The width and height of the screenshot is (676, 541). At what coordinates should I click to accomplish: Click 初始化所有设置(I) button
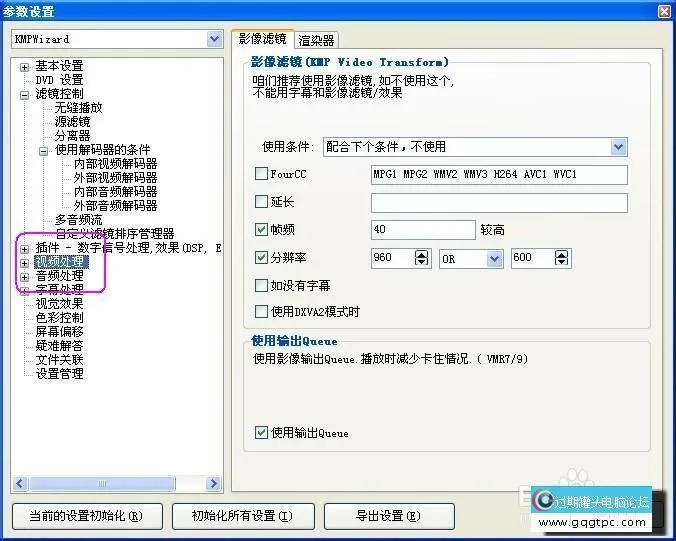click(243, 516)
